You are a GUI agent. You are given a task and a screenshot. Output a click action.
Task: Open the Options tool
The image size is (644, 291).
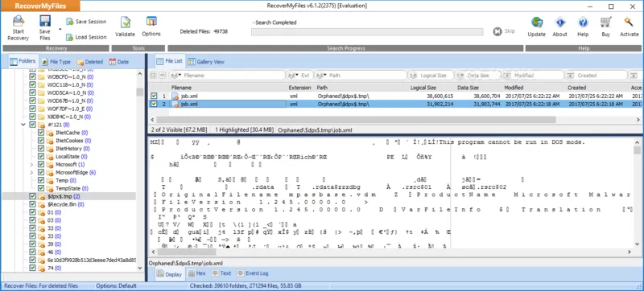[x=151, y=27]
